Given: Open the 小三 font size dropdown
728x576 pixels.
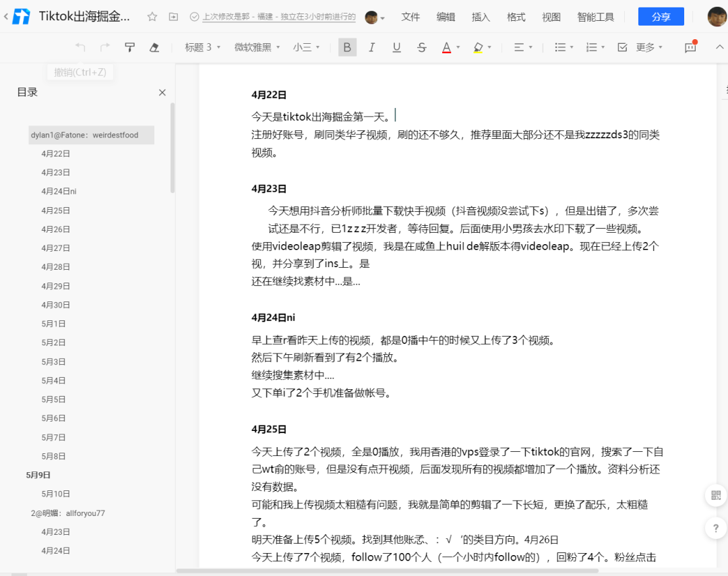Looking at the screenshot, I should point(307,47).
